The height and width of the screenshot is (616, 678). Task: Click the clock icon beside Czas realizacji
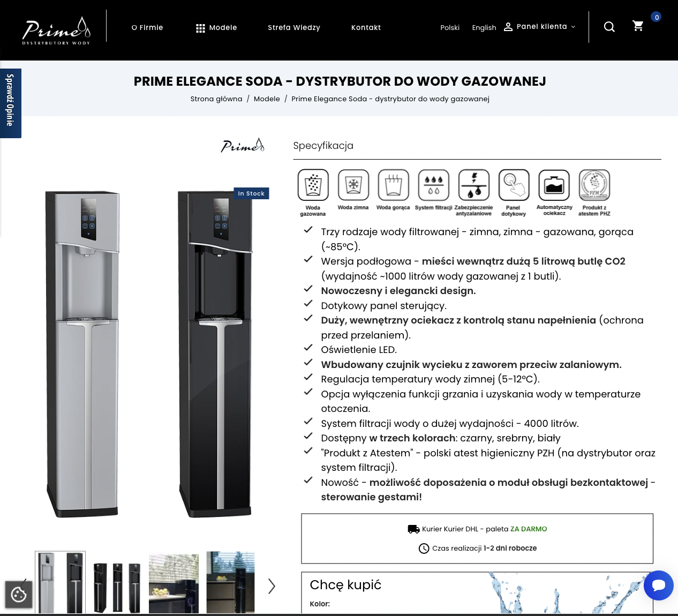424,549
